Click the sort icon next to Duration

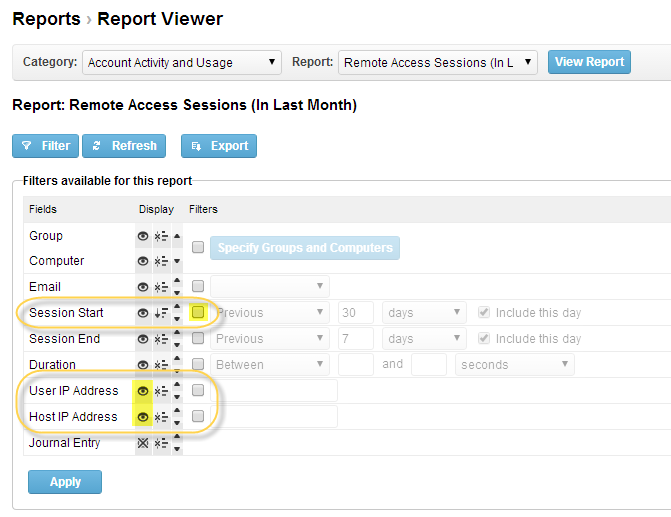click(161, 365)
